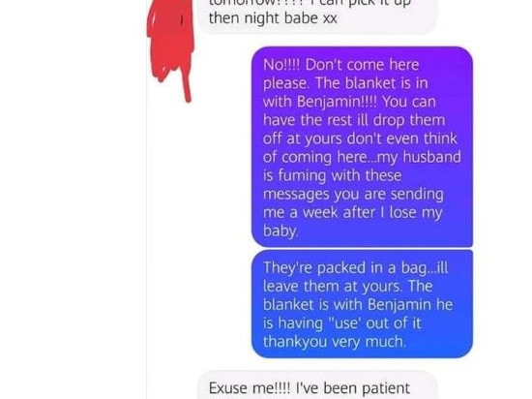This screenshot has width=532, height=399.
Task: Open the gray 'Exuse me!!!!' message at bottom
Action: 317,385
